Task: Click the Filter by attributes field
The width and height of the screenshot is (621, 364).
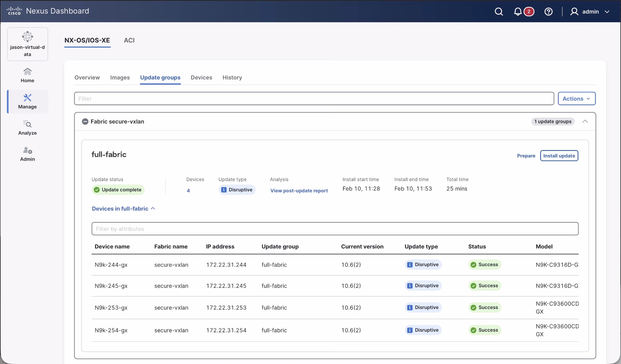Action: 335,229
